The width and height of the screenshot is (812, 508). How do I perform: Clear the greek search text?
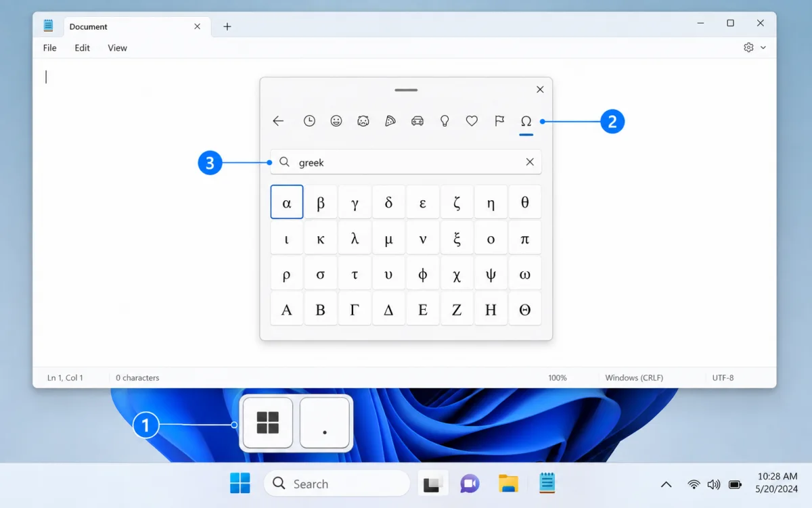tap(530, 162)
